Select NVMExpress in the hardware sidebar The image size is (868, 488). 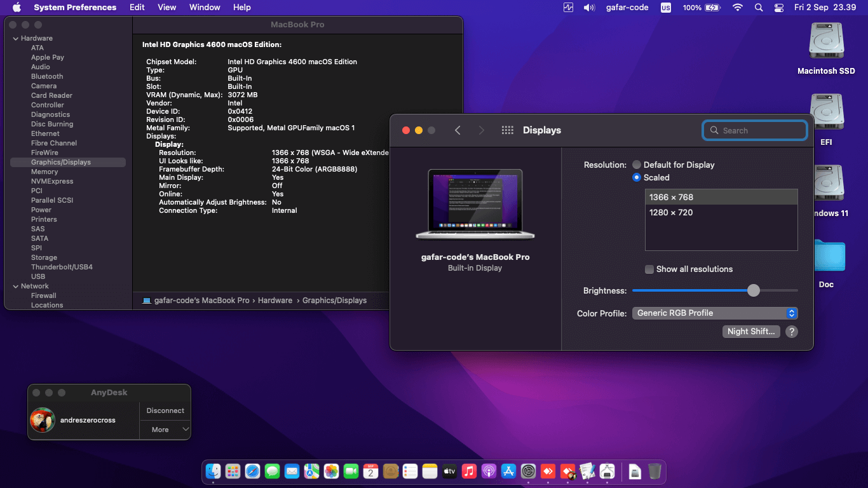[52, 181]
